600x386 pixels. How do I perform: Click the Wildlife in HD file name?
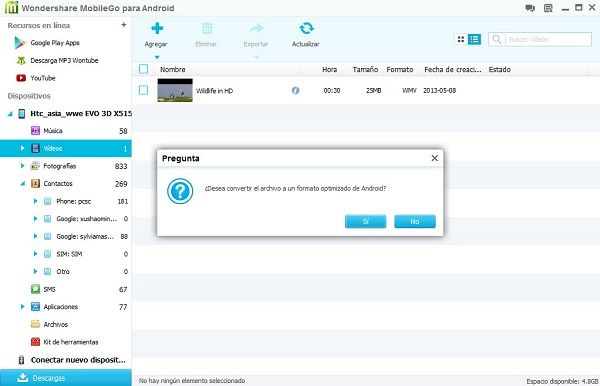pyautogui.click(x=214, y=91)
